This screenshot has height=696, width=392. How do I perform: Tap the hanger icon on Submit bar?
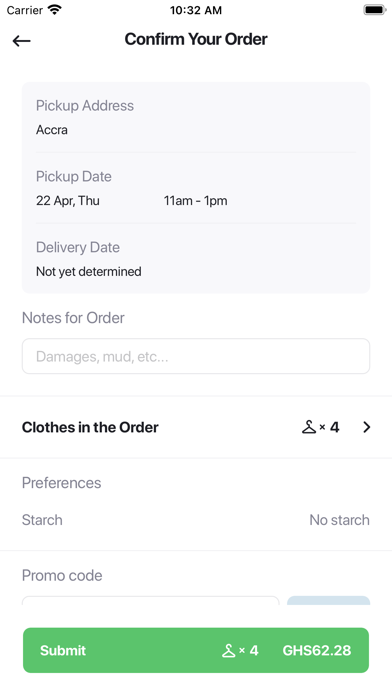click(229, 651)
